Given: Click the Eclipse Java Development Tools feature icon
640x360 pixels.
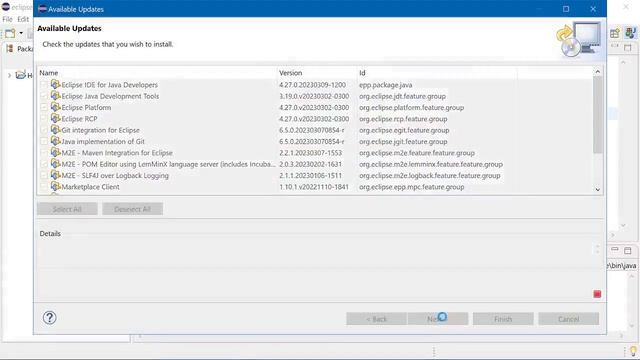Looking at the screenshot, I should coord(56,96).
